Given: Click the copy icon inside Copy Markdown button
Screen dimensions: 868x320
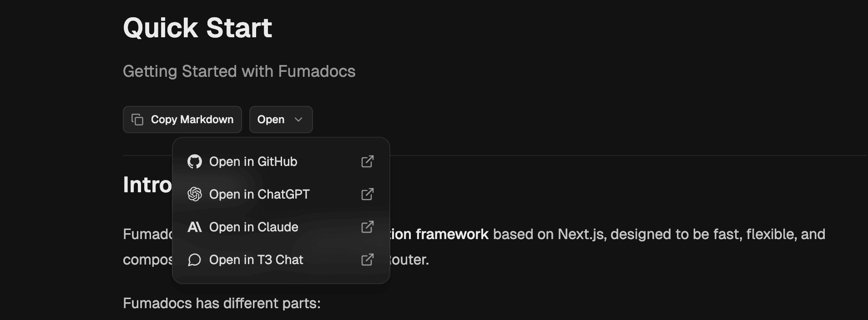Looking at the screenshot, I should pos(137,119).
